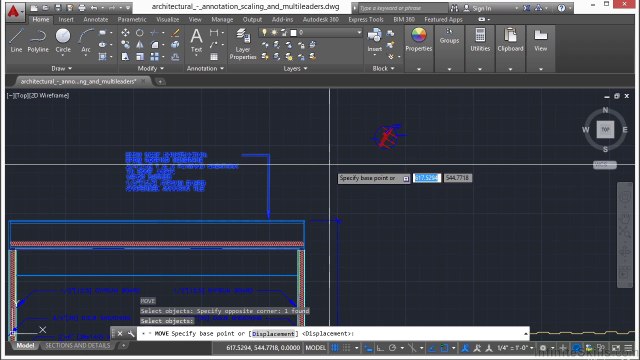Select the Polyline tool
The height and width of the screenshot is (360, 640).
tap(38, 40)
